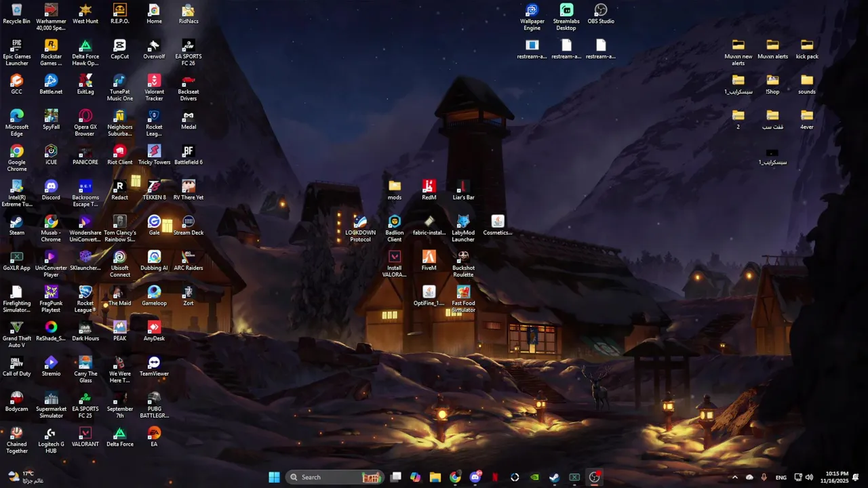Screen dimensions: 868x488
Task: Open the GoXLR App shortcut
Action: (x=17, y=261)
